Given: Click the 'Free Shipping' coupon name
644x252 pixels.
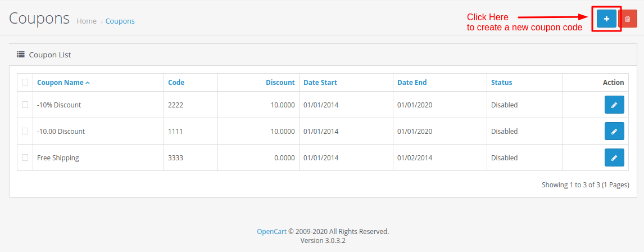Looking at the screenshot, I should click(58, 158).
